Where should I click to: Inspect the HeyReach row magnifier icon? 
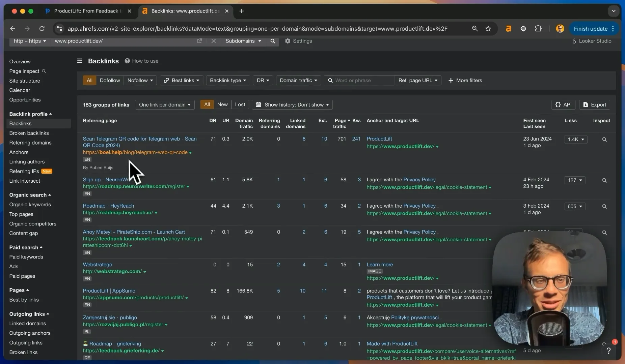pyautogui.click(x=604, y=207)
